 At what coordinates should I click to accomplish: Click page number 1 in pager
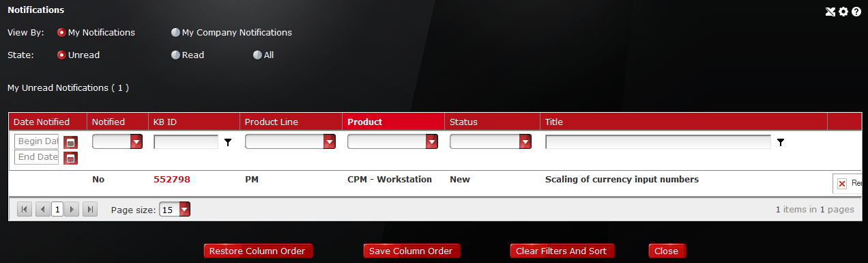click(x=57, y=210)
